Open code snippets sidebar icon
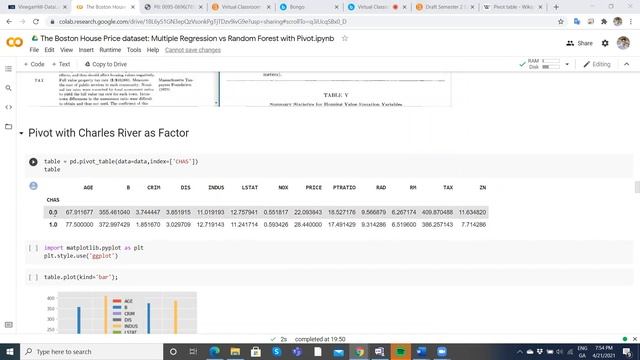 [8, 107]
